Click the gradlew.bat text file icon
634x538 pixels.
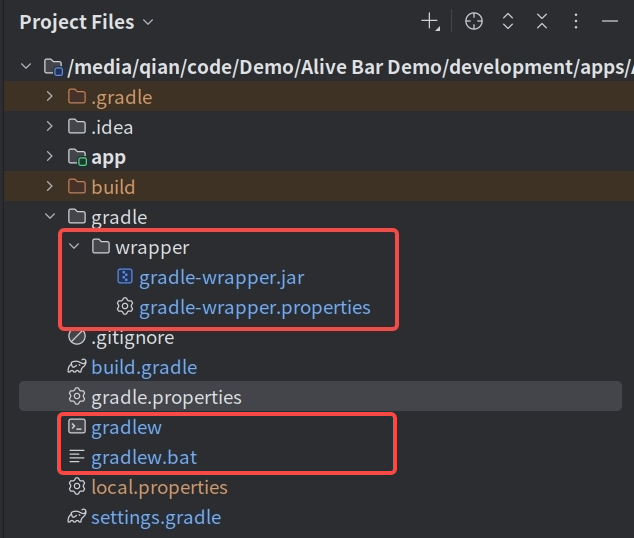[77, 456]
